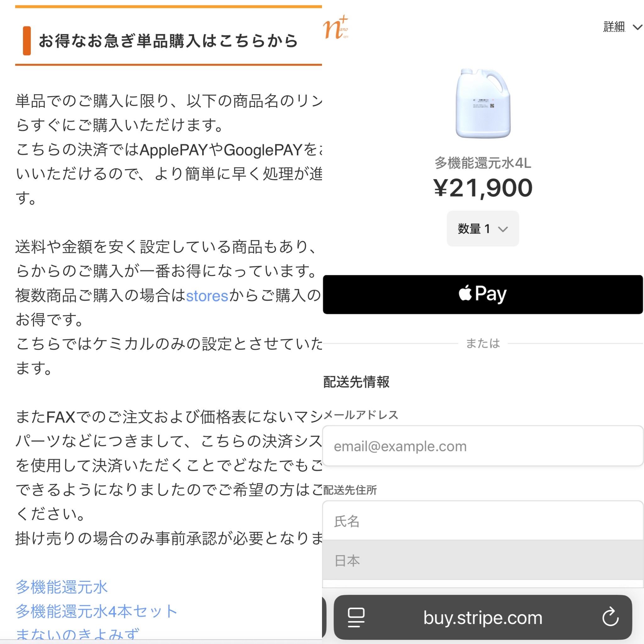Screen dimensions: 644x644
Task: Follow the 多機能還元水 link
Action: click(x=62, y=587)
